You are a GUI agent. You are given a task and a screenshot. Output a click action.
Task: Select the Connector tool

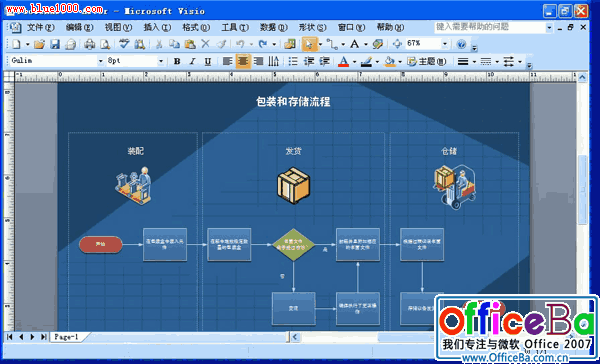coord(332,45)
